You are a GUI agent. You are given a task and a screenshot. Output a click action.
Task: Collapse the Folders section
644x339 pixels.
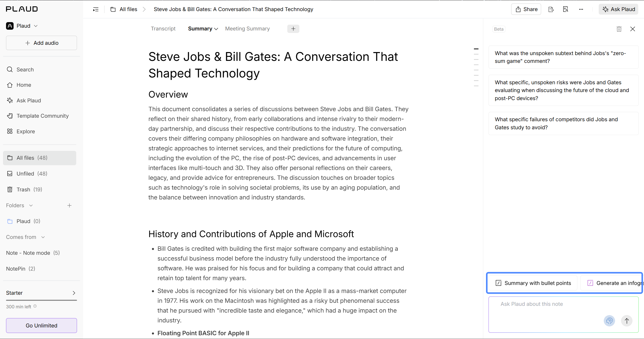31,205
